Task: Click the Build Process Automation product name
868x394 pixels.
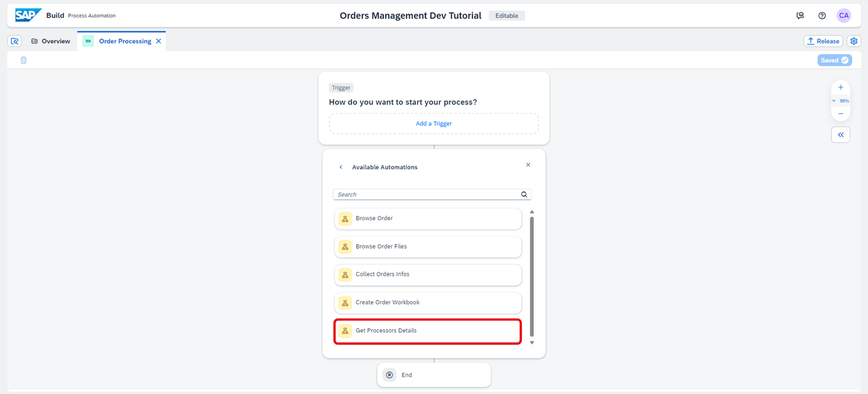Action: point(81,16)
